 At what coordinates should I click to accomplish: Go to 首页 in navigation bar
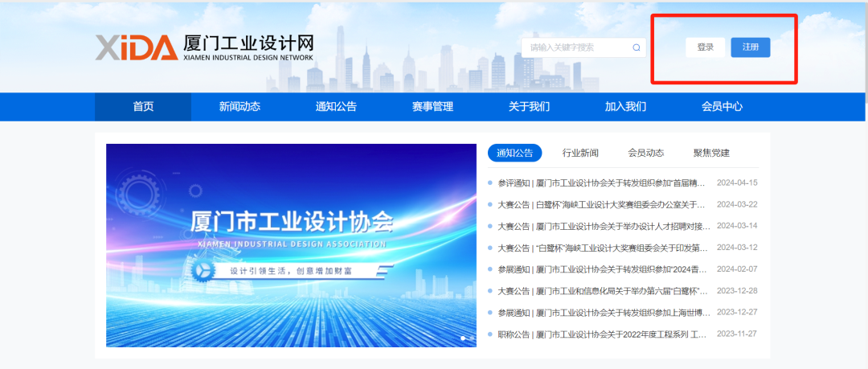[x=143, y=107]
